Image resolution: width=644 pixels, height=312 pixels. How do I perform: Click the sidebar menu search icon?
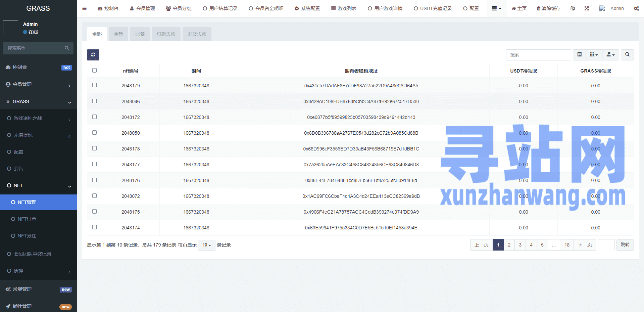[x=67, y=48]
